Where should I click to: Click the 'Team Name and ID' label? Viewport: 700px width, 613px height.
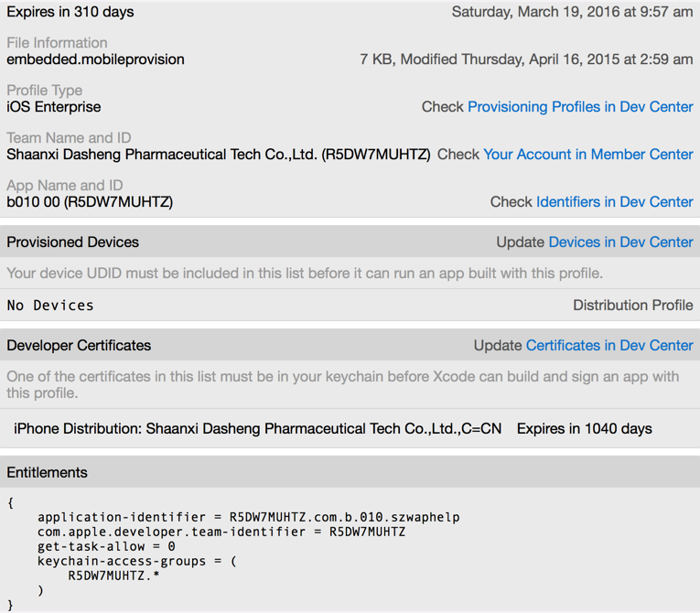(x=69, y=137)
